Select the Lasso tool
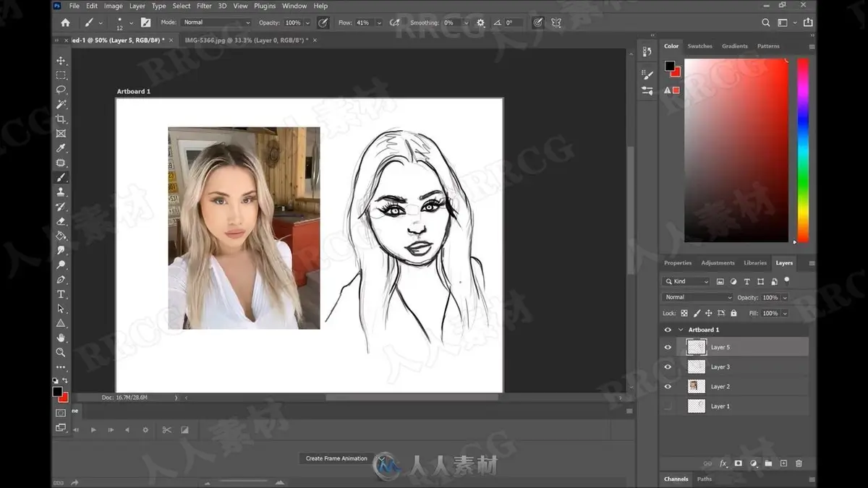Image resolution: width=868 pixels, height=488 pixels. tap(61, 90)
